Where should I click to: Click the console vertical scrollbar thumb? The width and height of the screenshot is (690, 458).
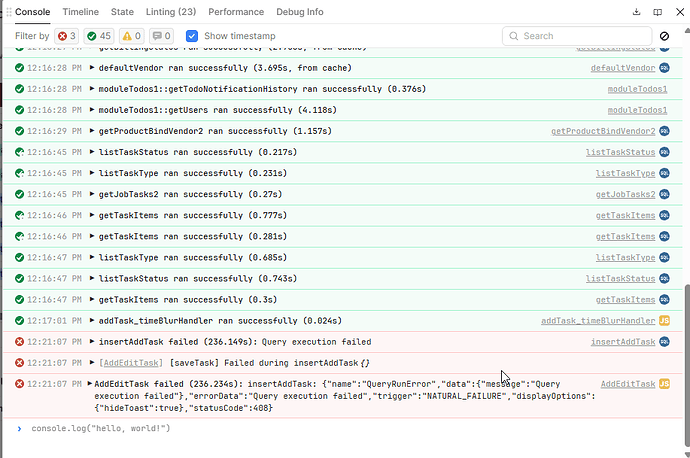click(687, 365)
